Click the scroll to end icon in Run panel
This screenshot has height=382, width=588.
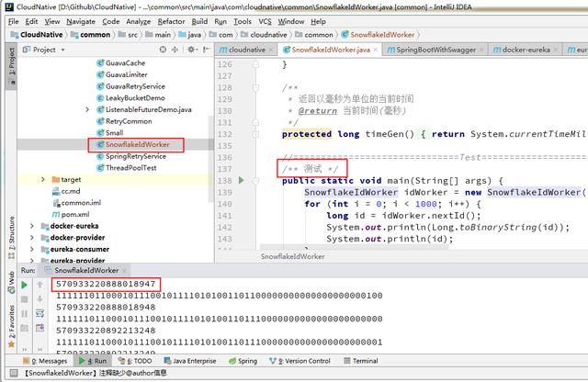40,328
